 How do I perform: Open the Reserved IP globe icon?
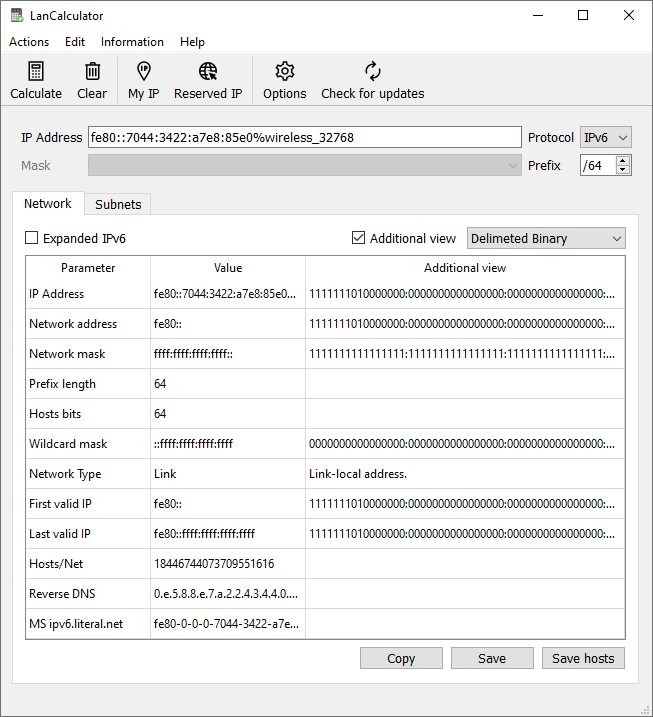tap(208, 71)
